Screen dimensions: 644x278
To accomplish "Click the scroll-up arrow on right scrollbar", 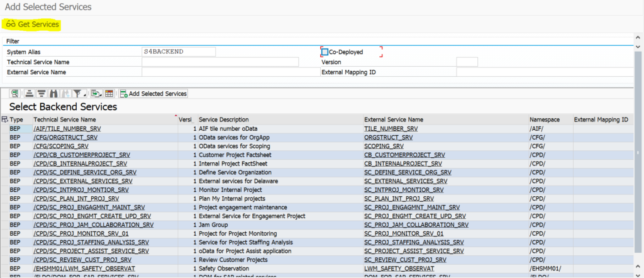I will [639, 37].
